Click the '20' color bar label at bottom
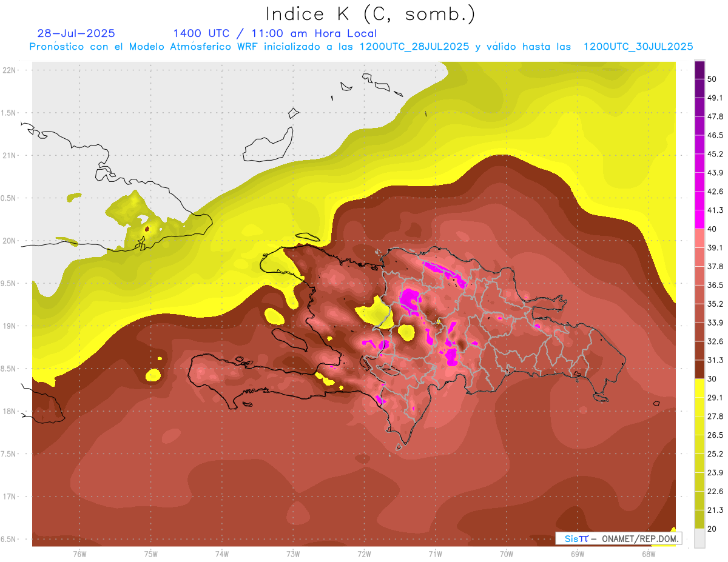 712,529
